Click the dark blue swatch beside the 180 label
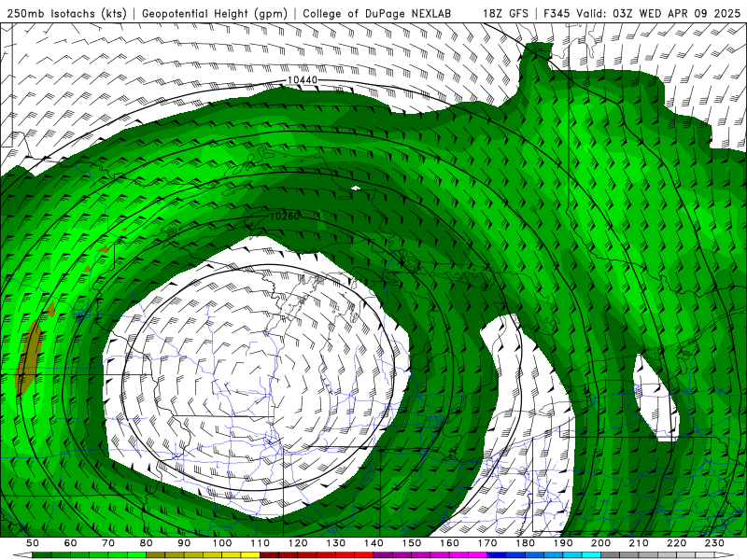 (x=497, y=555)
